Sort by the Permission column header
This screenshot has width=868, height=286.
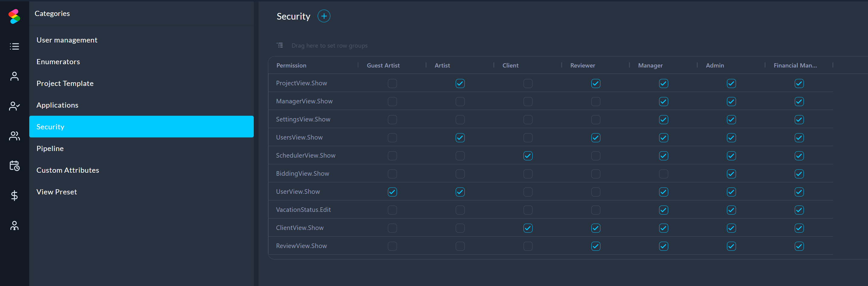point(291,65)
